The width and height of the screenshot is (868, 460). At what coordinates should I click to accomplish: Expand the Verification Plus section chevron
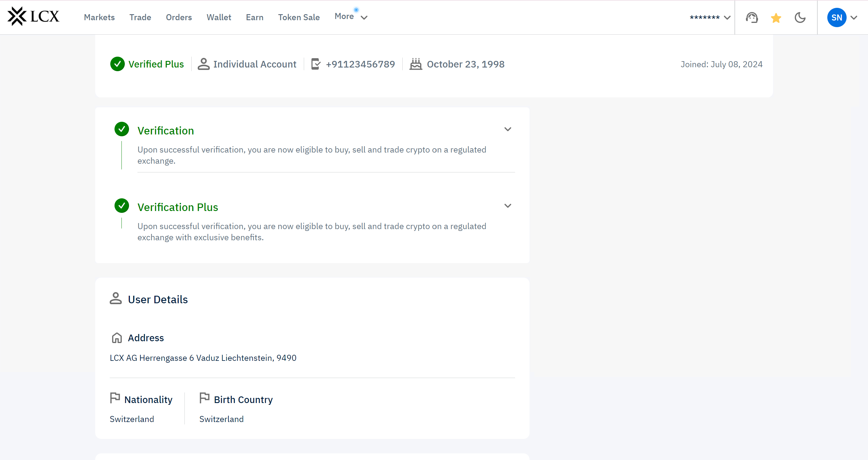click(x=508, y=206)
